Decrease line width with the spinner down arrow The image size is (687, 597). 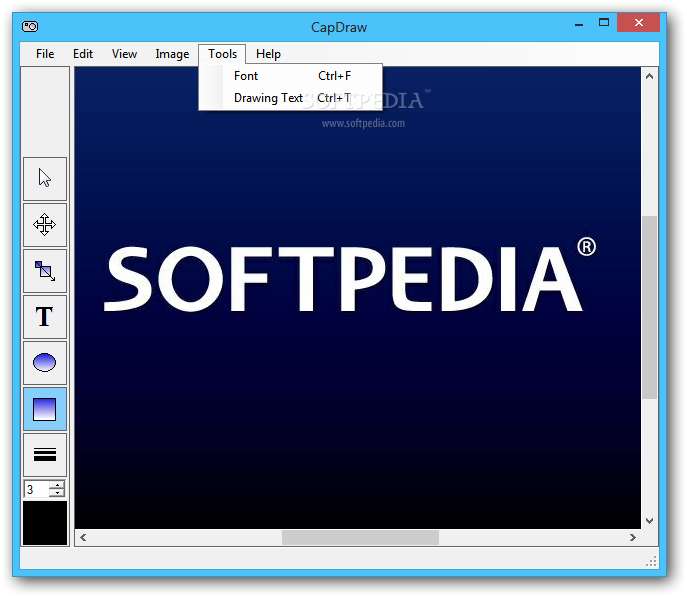coord(57,493)
